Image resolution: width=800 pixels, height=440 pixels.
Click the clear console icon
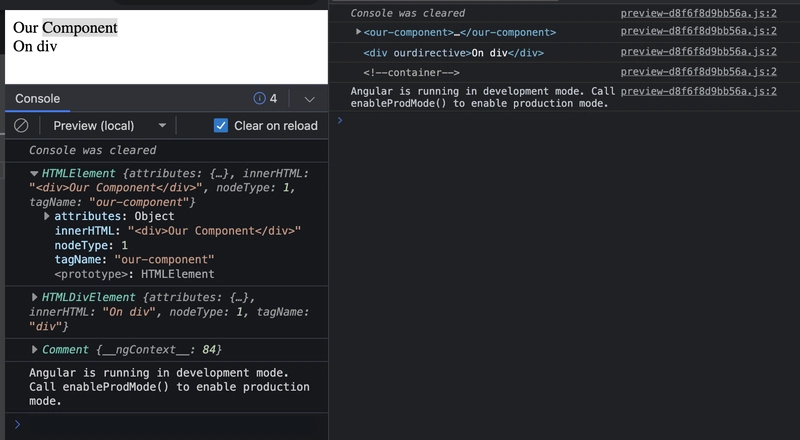pyautogui.click(x=20, y=126)
